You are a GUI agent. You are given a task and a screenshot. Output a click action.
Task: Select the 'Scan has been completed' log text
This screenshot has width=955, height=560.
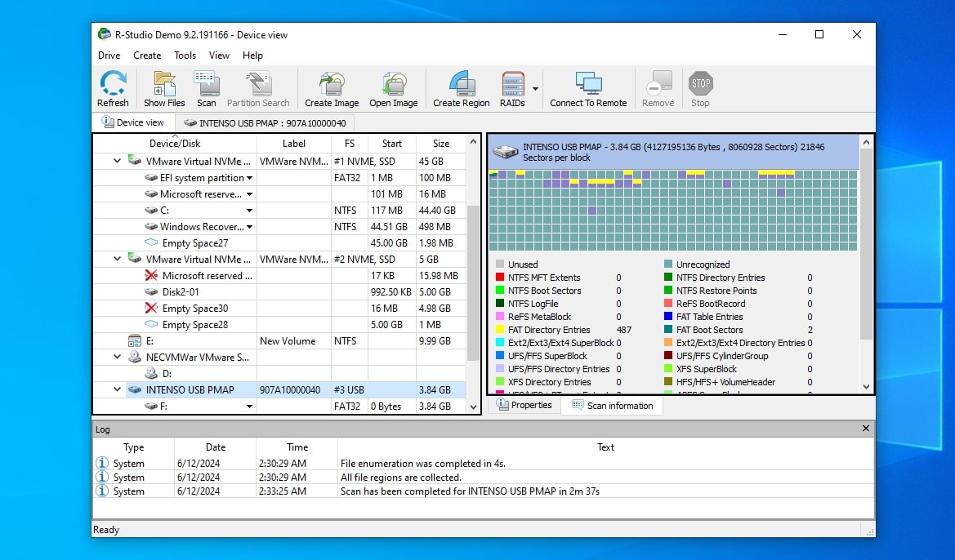click(470, 491)
